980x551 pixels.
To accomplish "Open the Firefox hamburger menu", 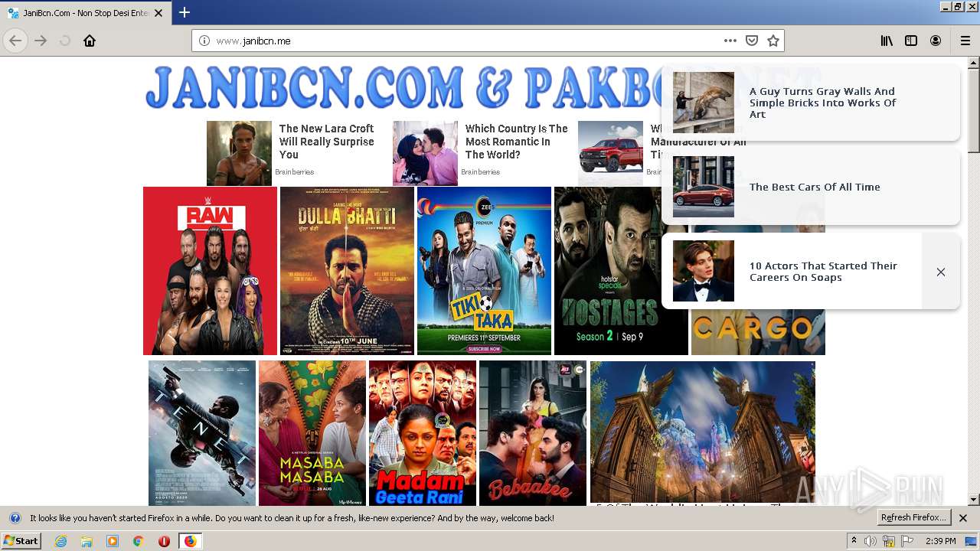I will (965, 41).
